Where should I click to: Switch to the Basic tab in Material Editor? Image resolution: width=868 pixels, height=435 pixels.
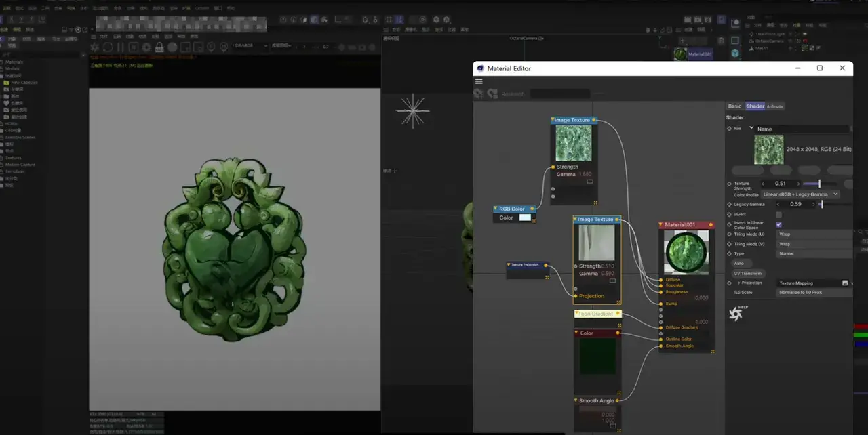point(734,106)
